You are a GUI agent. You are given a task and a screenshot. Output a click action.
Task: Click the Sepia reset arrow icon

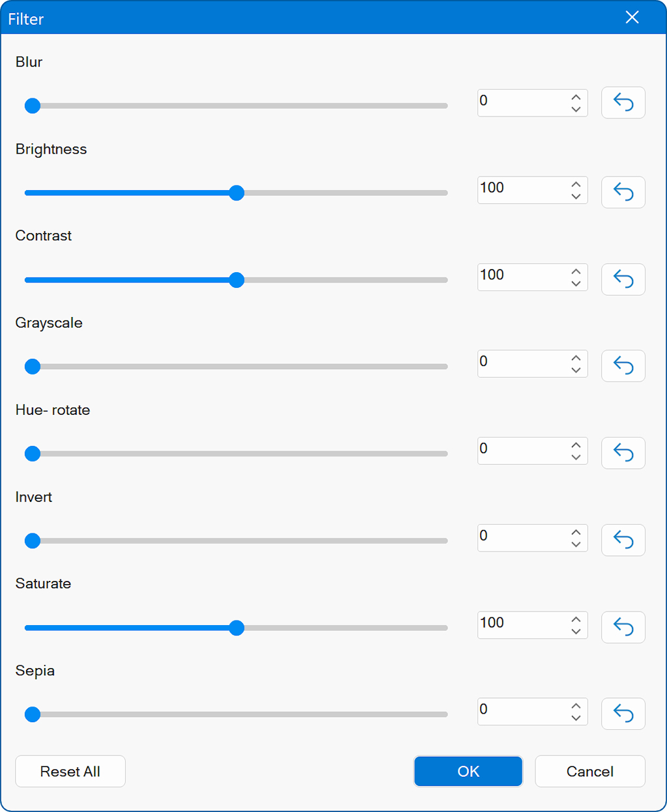pos(623,714)
